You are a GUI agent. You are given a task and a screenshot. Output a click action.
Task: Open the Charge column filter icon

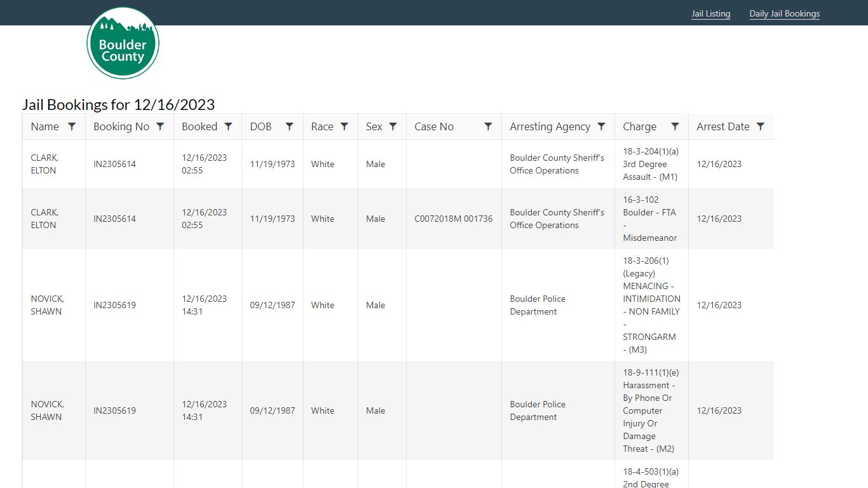(675, 126)
